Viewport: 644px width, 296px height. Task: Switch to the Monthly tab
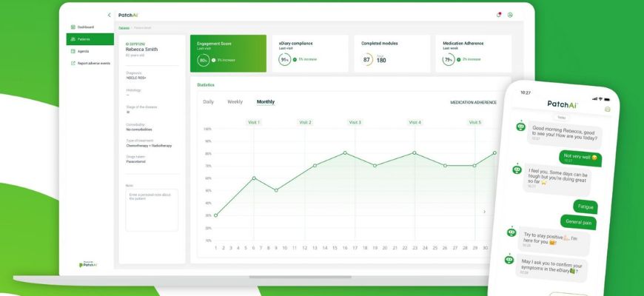[x=266, y=102]
